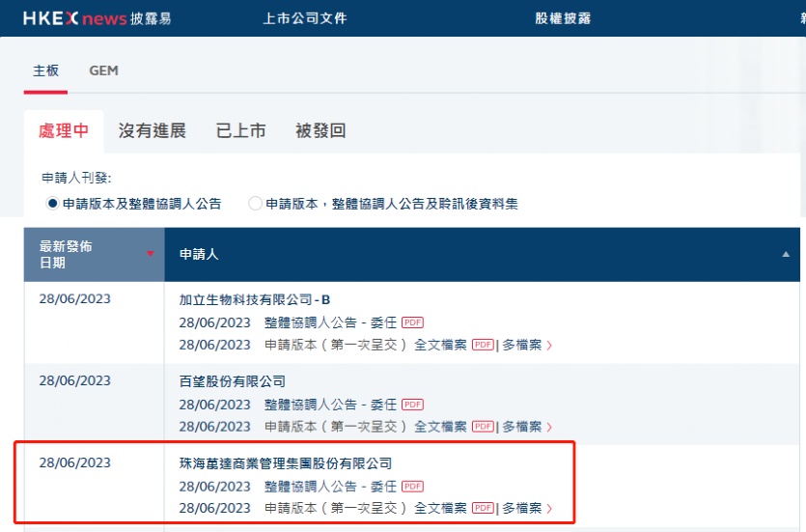Expand 多檔案 for 加立生物科技有限公司
The height and width of the screenshot is (532, 806).
click(527, 345)
